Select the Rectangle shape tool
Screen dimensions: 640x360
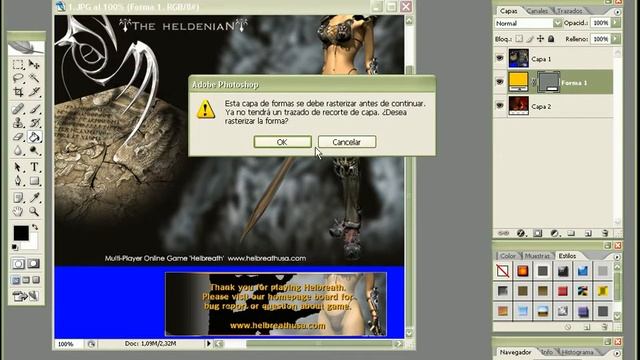coord(34,180)
